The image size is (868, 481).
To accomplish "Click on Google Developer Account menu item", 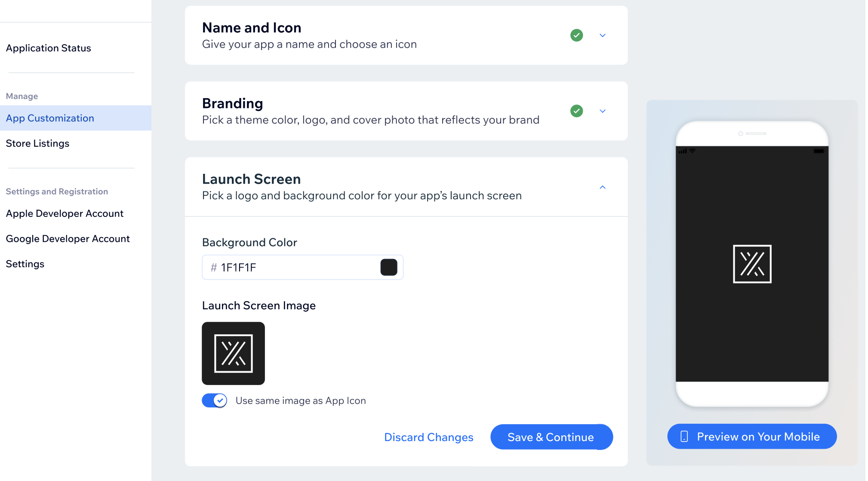I will coord(68,238).
